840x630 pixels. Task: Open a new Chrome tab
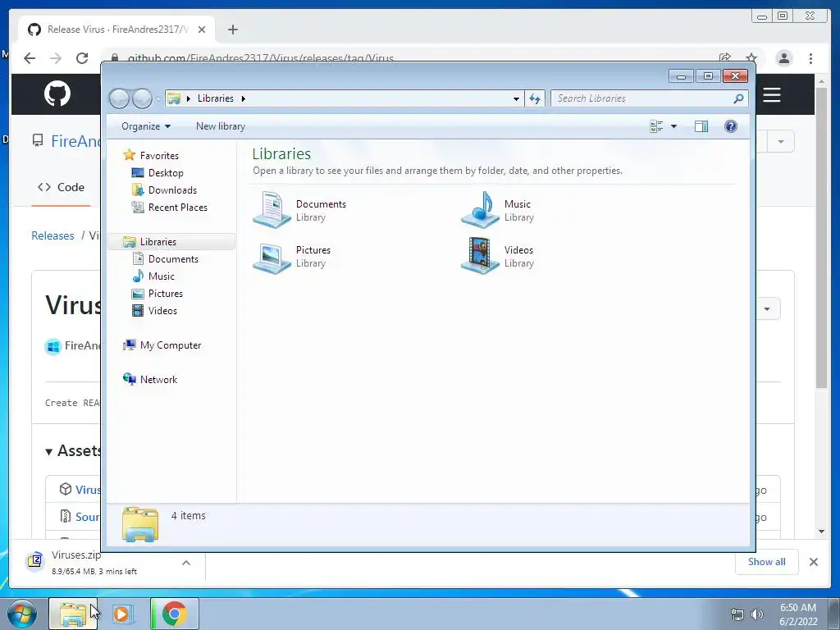tap(232, 30)
